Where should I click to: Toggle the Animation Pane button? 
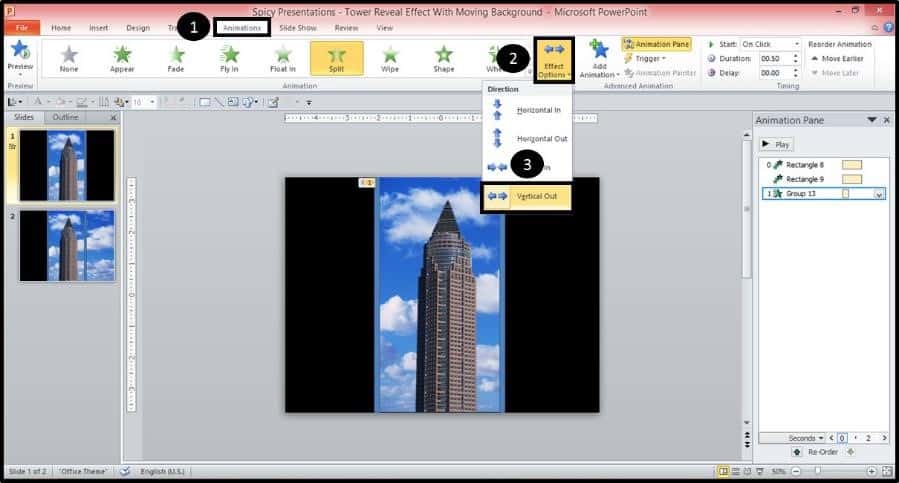(x=657, y=44)
